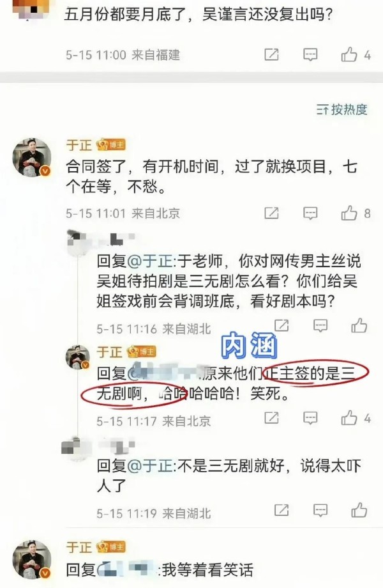Like the 11:19 Hubei reply
Viewport: 383px width, 588px height.
click(359, 509)
